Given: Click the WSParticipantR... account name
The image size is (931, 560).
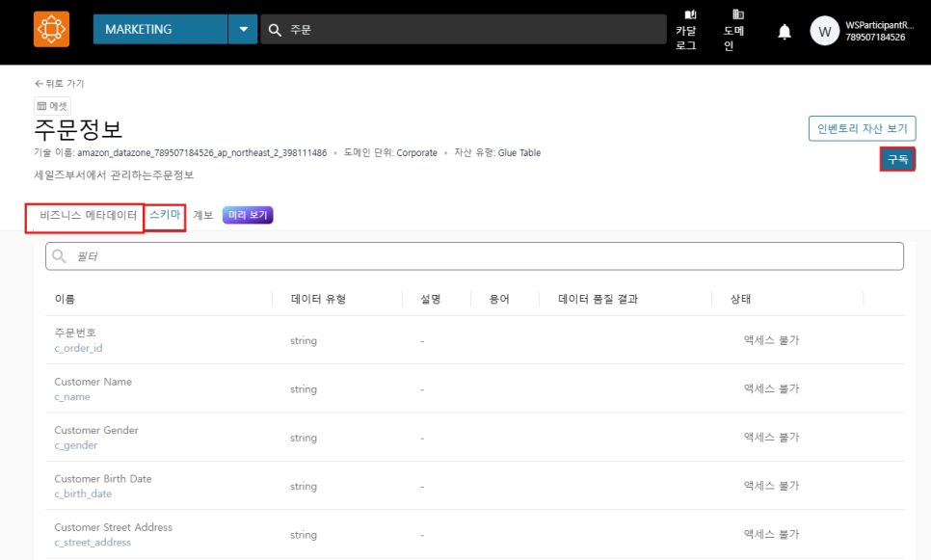Looking at the screenshot, I should [879, 25].
